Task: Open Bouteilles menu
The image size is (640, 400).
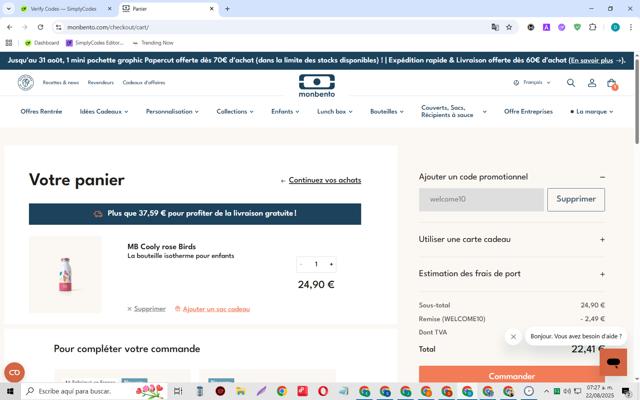Action: [x=387, y=111]
